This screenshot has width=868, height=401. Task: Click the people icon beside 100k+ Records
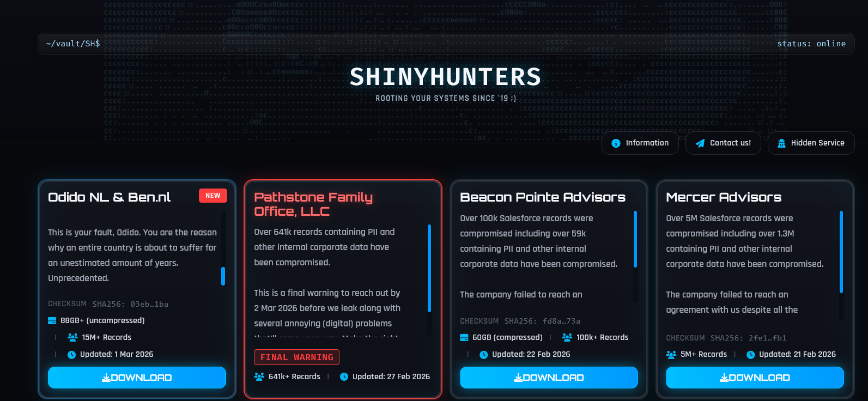pos(567,337)
